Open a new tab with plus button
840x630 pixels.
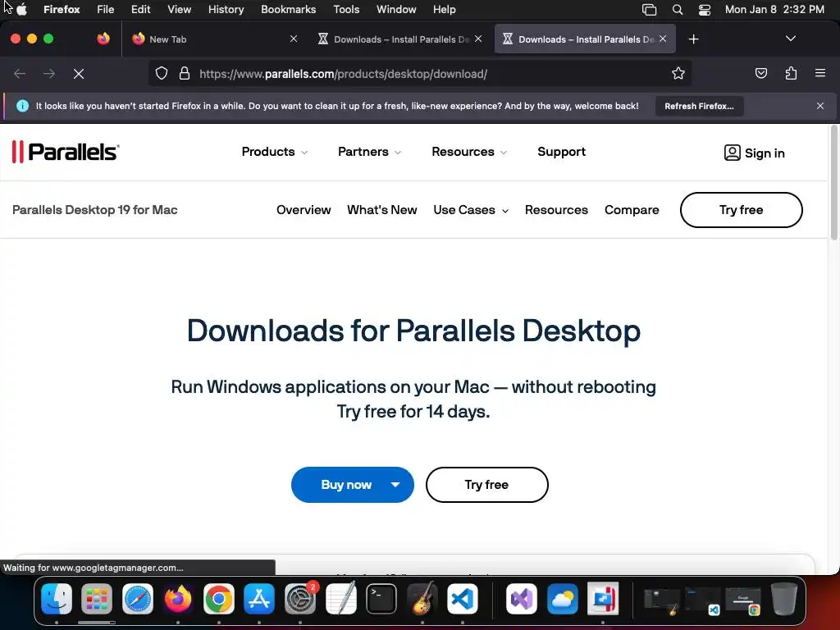click(x=694, y=39)
